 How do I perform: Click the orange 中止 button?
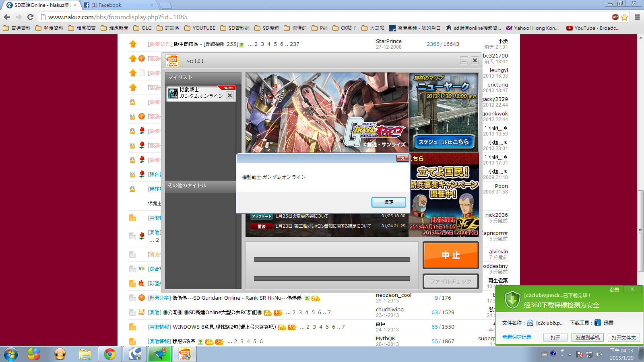click(x=450, y=255)
